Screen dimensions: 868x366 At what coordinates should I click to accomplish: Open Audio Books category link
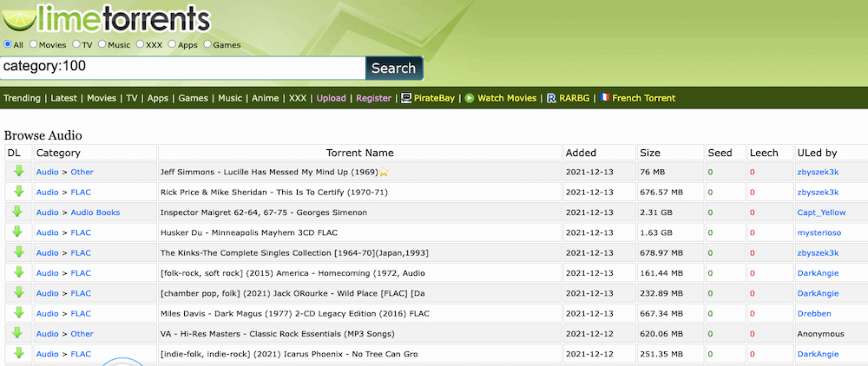[x=95, y=212]
